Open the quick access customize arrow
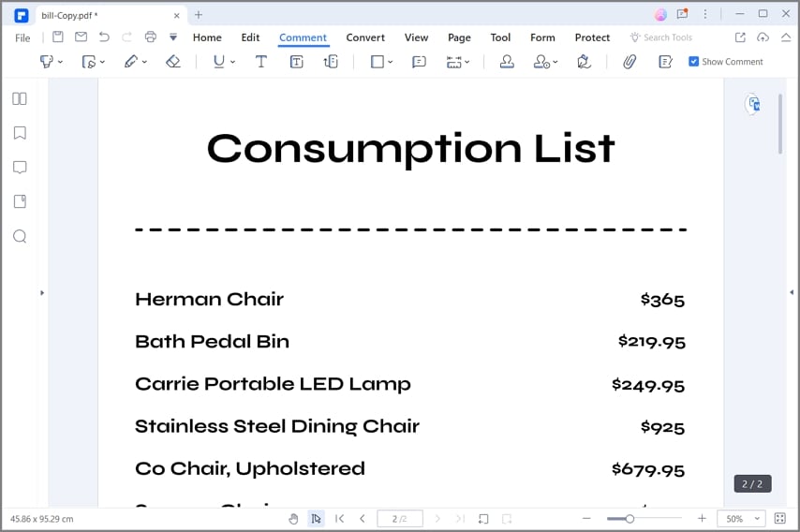 [173, 37]
